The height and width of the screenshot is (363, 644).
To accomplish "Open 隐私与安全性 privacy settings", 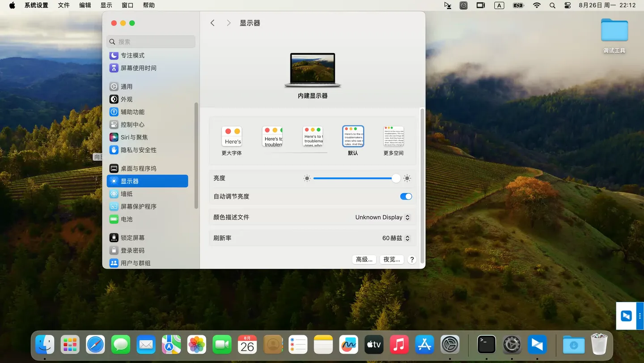I will (138, 150).
